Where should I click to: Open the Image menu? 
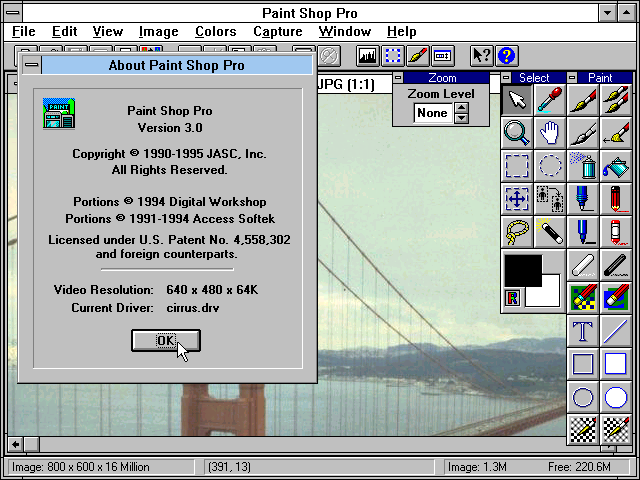tap(158, 31)
